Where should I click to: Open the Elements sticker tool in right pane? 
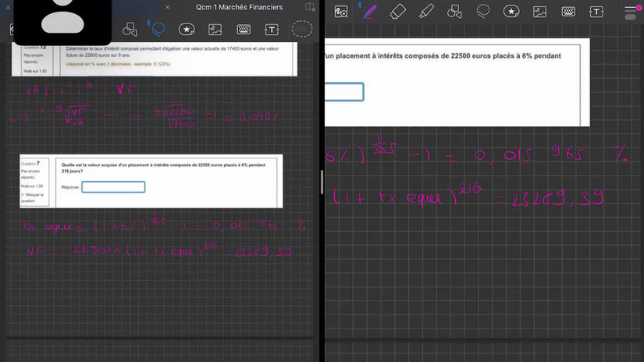click(x=511, y=12)
